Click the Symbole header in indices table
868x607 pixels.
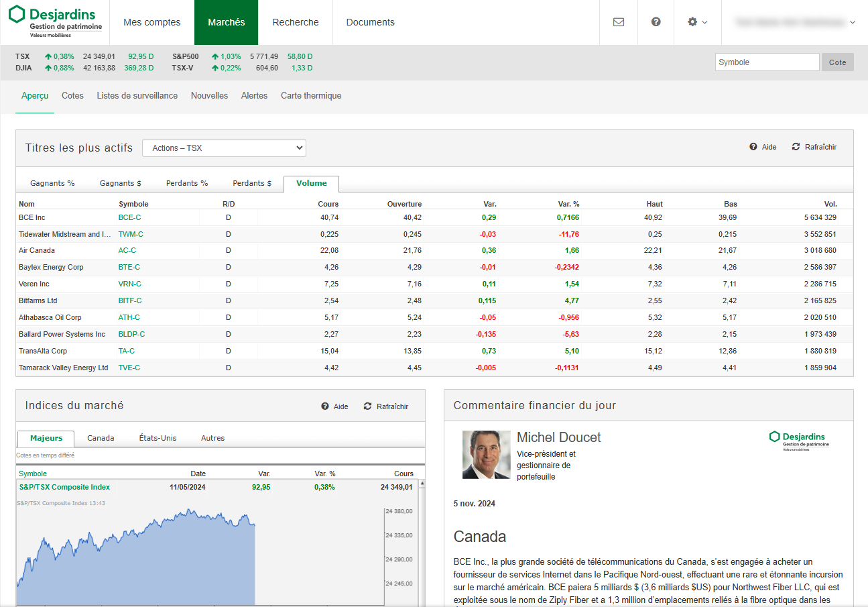coord(33,474)
